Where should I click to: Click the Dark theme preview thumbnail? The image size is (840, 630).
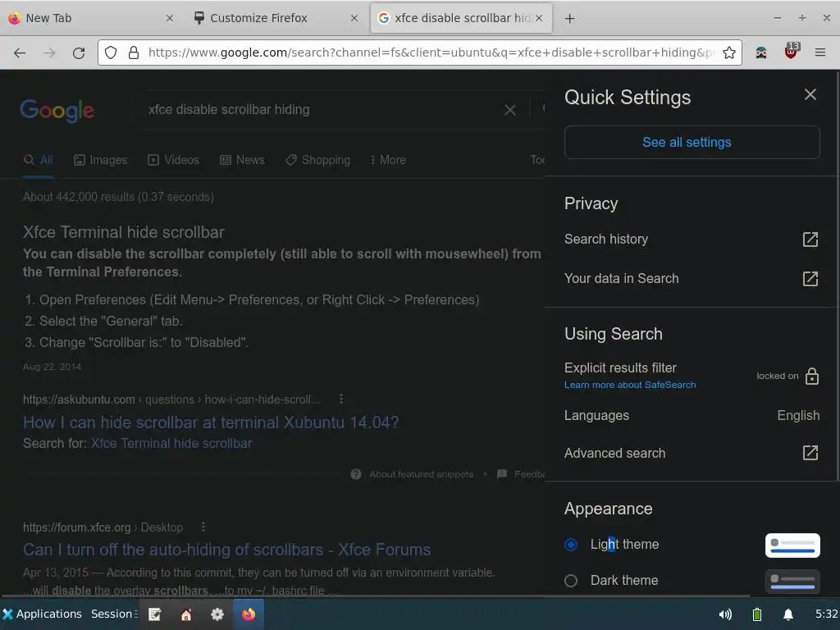tap(792, 581)
